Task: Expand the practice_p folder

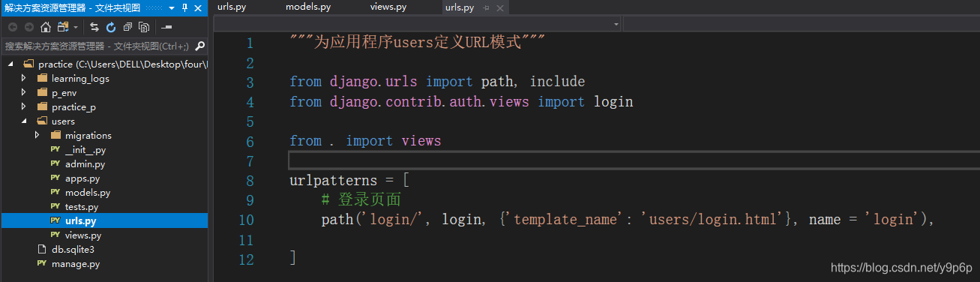Action: pos(24,106)
